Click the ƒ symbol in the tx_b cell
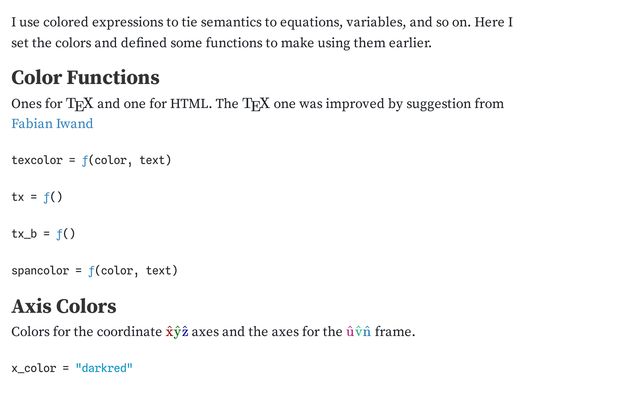The image size is (640, 400). coord(59,234)
